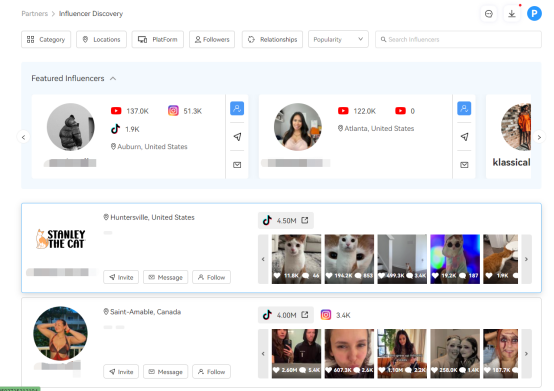The width and height of the screenshot is (554, 391).
Task: Open external link icon next to 4.50M TikTok
Action: point(305,220)
